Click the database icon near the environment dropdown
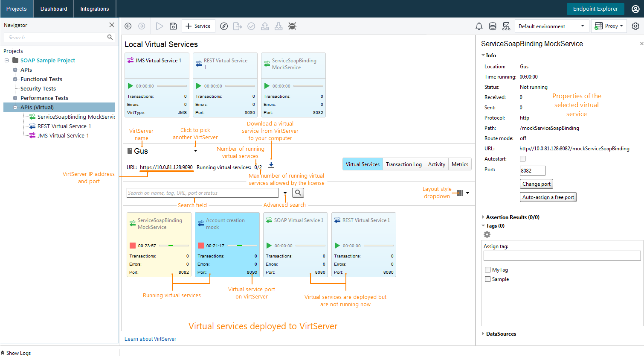This screenshot has height=357, width=644. tap(493, 26)
